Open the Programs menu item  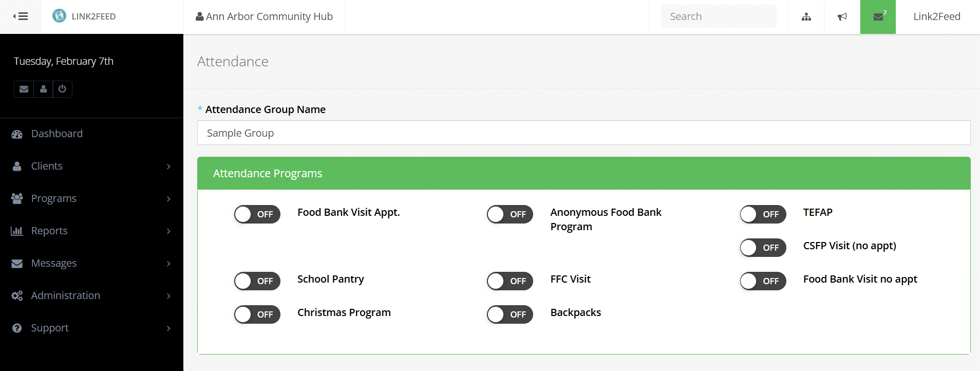tap(54, 198)
